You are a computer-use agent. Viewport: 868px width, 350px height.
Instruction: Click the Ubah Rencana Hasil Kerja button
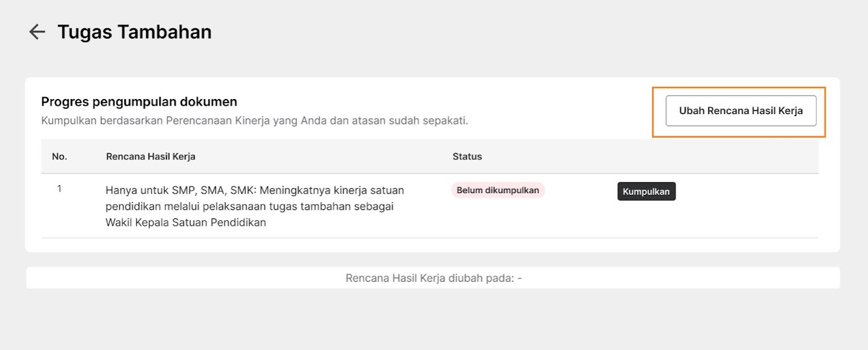click(x=741, y=111)
